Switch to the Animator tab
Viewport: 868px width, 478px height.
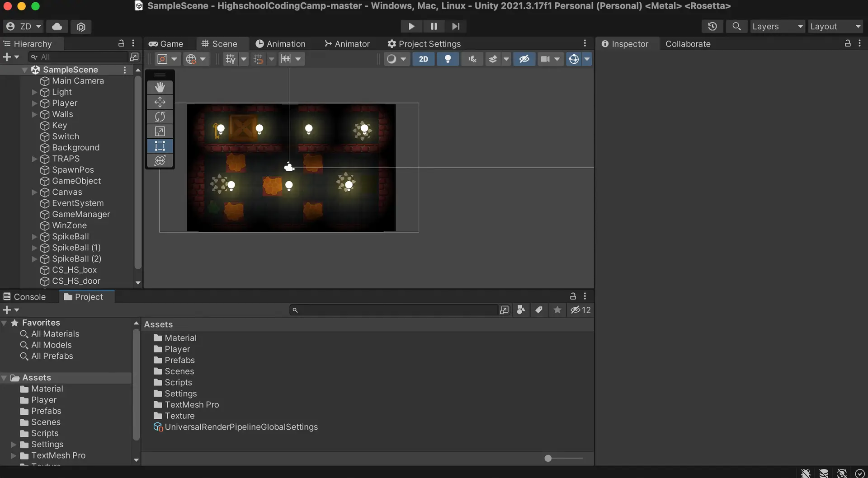pyautogui.click(x=347, y=44)
